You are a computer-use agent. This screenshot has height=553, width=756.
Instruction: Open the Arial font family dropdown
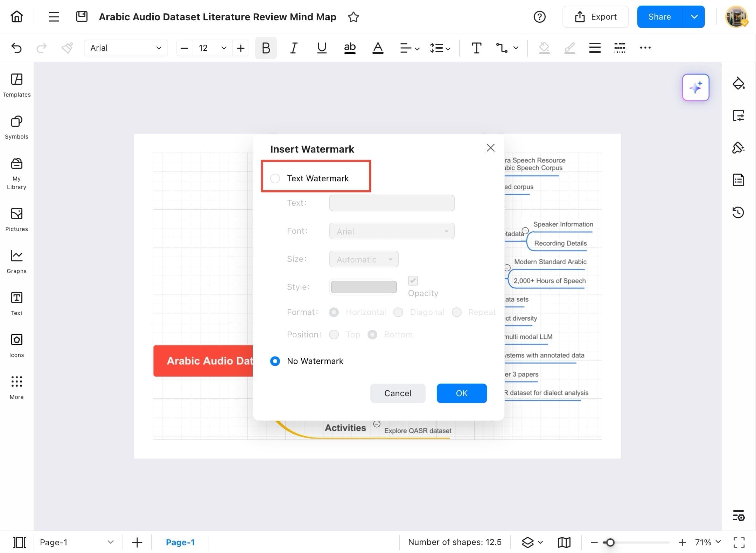click(126, 48)
